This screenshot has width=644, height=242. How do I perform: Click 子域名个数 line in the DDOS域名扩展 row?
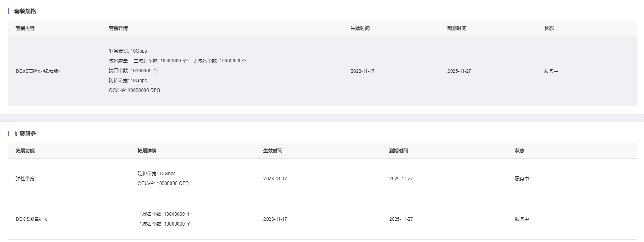(164, 224)
